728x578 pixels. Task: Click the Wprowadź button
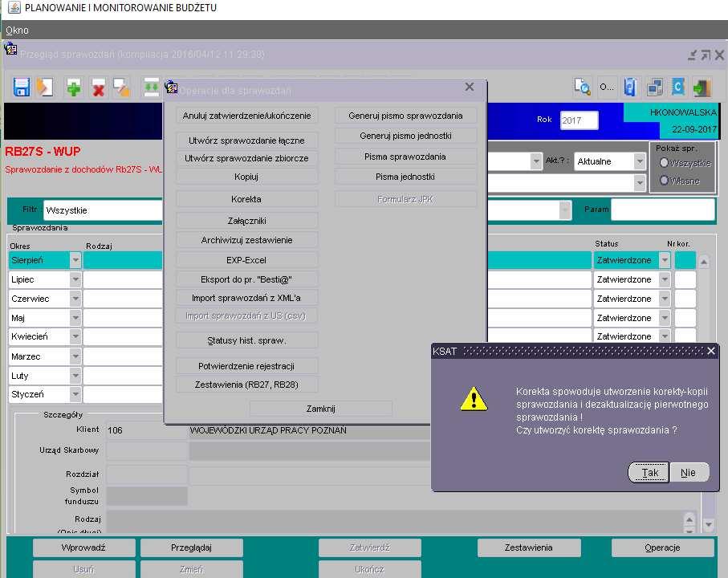(x=83, y=547)
